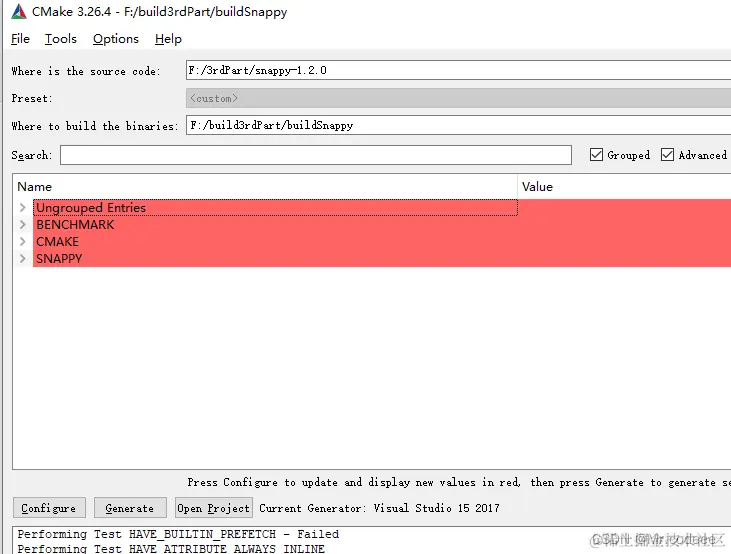Open the File menu
731x554 pixels.
click(20, 39)
